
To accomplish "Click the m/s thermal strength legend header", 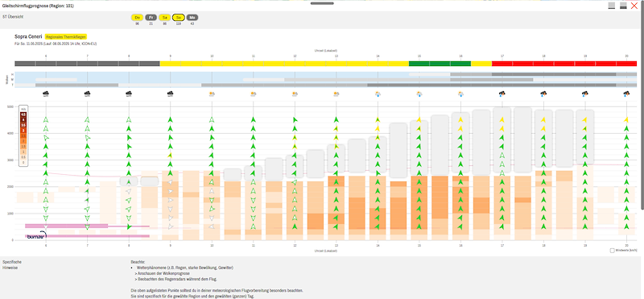I will click(23, 110).
